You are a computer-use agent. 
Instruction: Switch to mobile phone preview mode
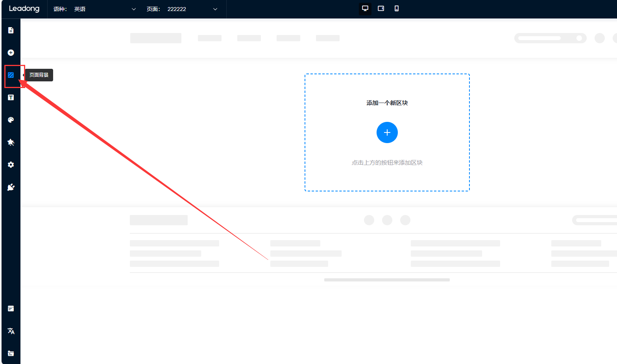[397, 9]
